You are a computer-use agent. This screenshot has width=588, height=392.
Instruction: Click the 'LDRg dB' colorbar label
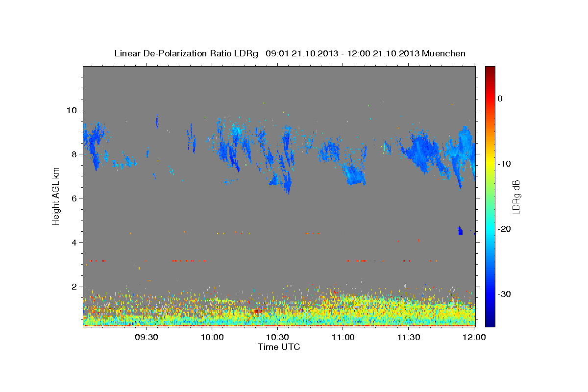516,196
